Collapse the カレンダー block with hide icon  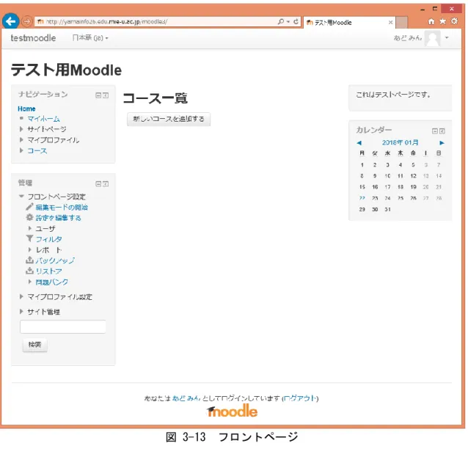434,131
